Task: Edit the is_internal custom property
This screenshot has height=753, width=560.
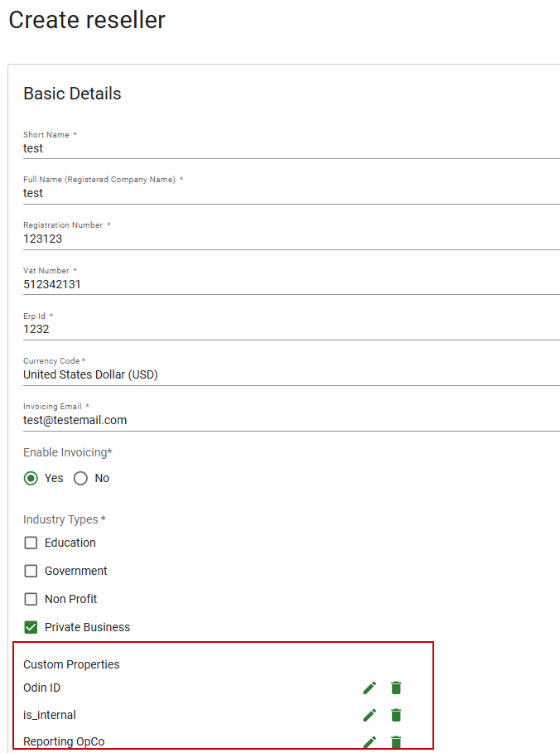Action: click(x=369, y=715)
